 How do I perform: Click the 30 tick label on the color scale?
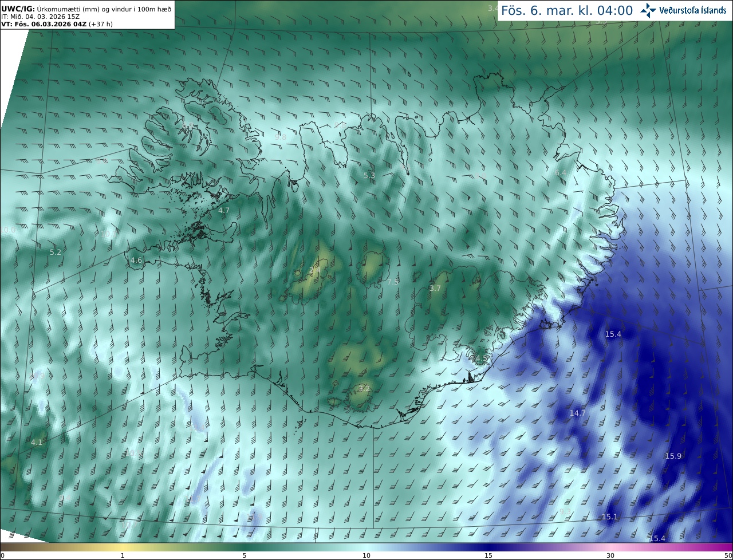click(x=610, y=555)
